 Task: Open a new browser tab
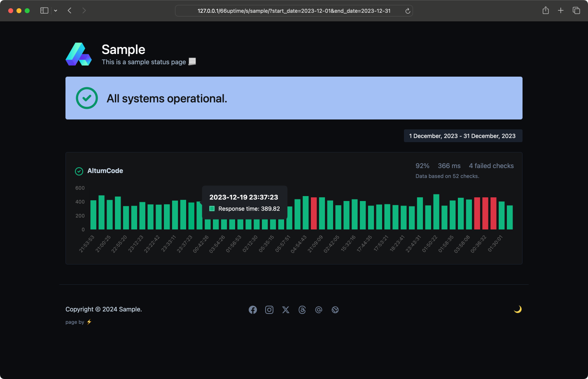point(560,10)
